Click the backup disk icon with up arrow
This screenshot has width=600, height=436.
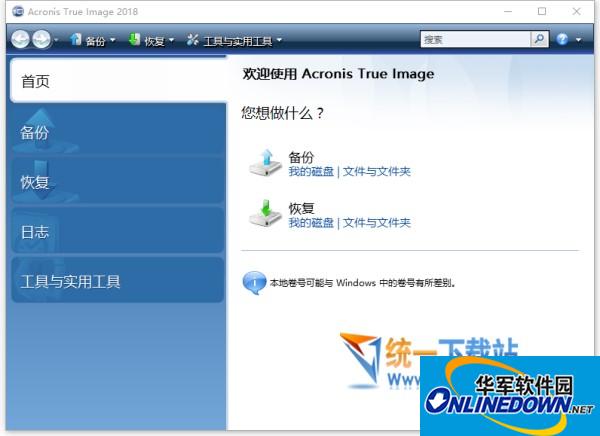tap(266, 163)
